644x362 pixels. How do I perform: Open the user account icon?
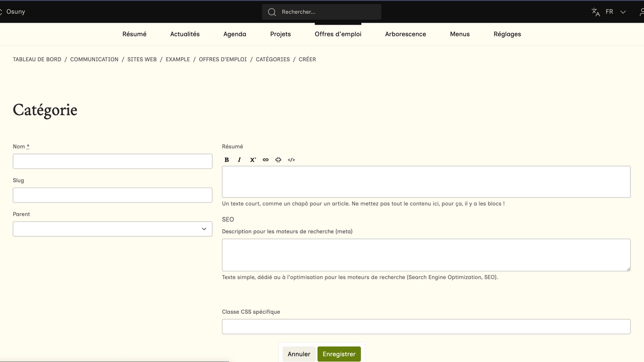640,12
